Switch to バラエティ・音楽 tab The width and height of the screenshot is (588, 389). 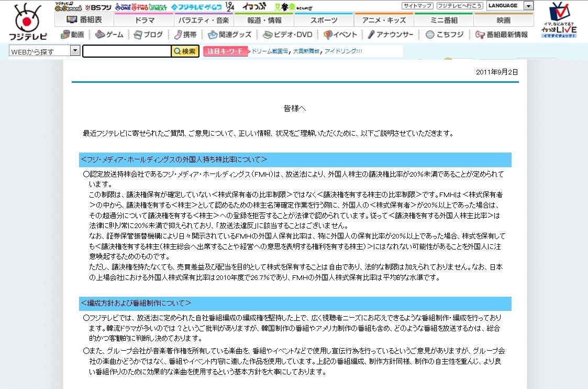pyautogui.click(x=204, y=19)
